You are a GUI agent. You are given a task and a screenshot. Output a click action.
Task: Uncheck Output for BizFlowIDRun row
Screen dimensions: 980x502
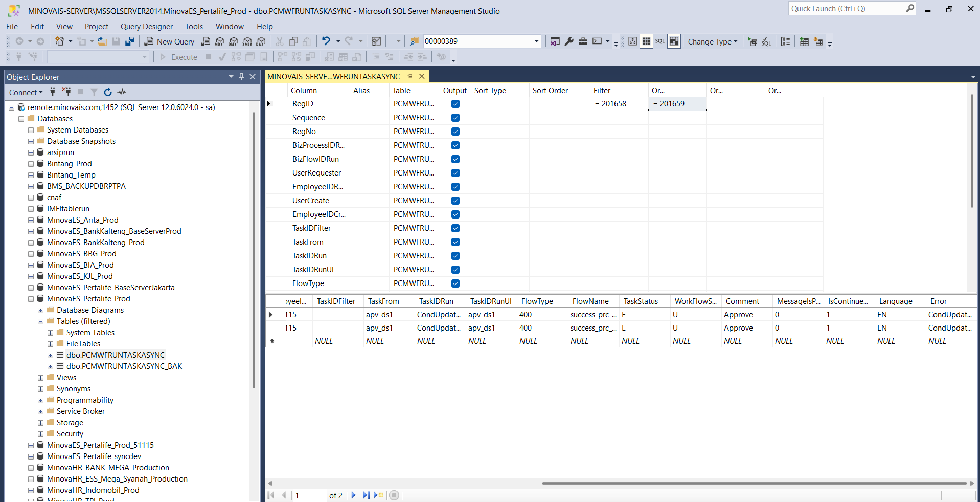click(455, 159)
